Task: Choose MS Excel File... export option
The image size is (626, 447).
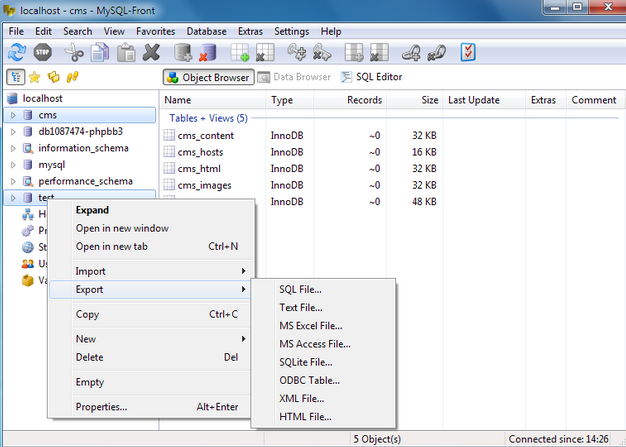Action: 323,326
